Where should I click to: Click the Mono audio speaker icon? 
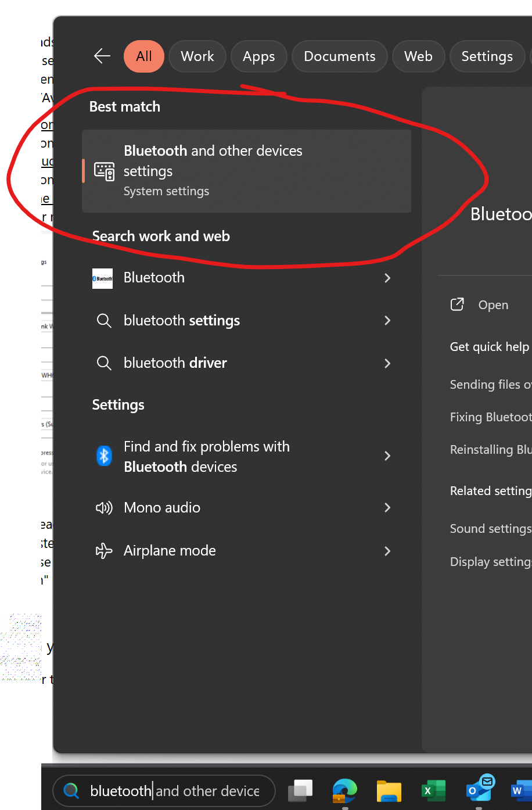click(x=104, y=508)
